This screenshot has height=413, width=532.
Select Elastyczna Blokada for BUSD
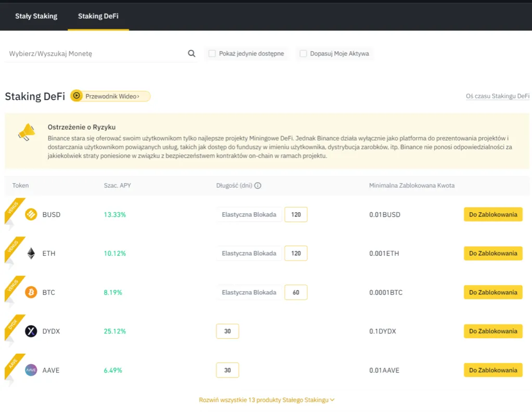point(249,214)
